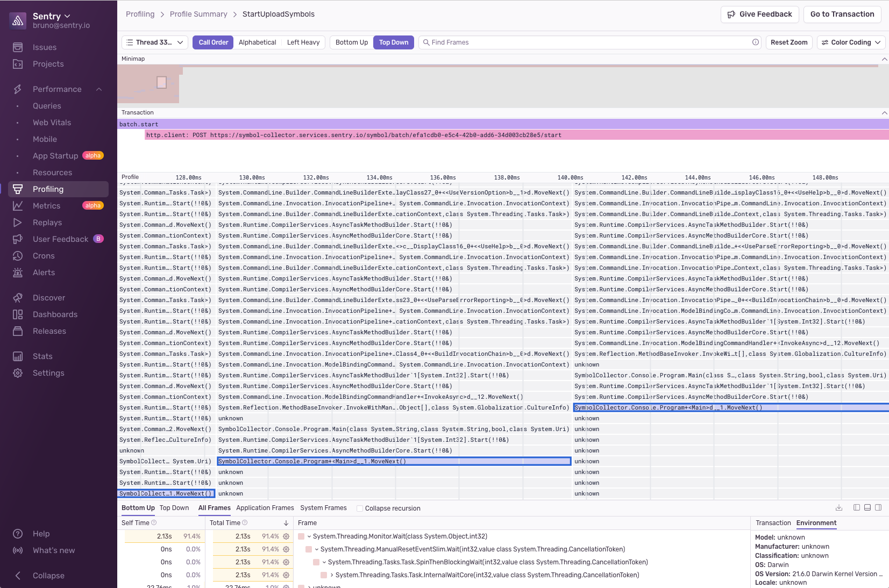This screenshot has width=889, height=588.
Task: Click gear icon for ManualResetEventSlim.Wait row
Action: click(x=286, y=549)
